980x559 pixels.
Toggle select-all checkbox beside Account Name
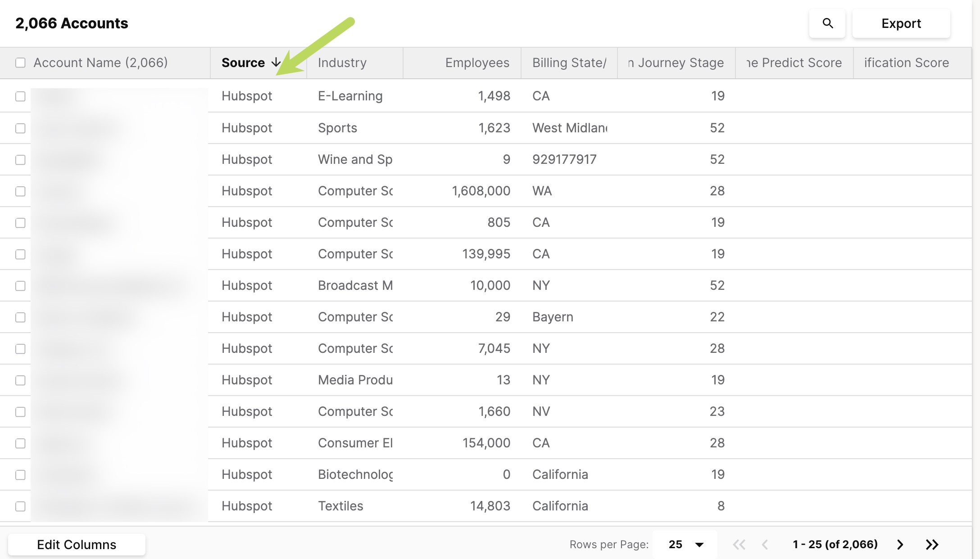click(x=20, y=63)
